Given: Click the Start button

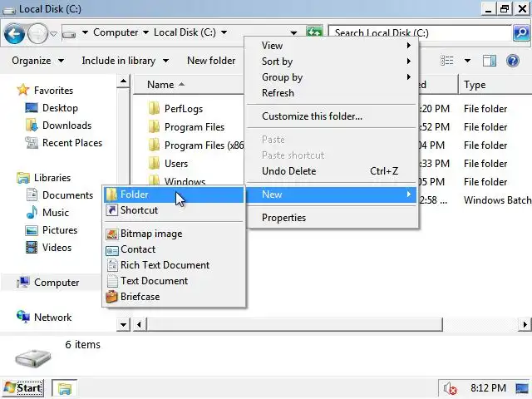Looking at the screenshot, I should pyautogui.click(x=23, y=388).
